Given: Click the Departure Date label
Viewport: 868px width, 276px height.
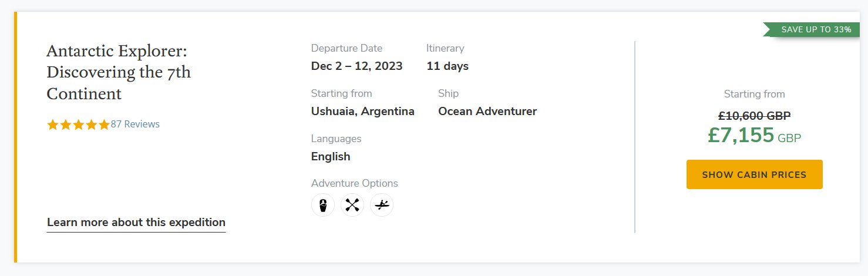Looking at the screenshot, I should 346,48.
